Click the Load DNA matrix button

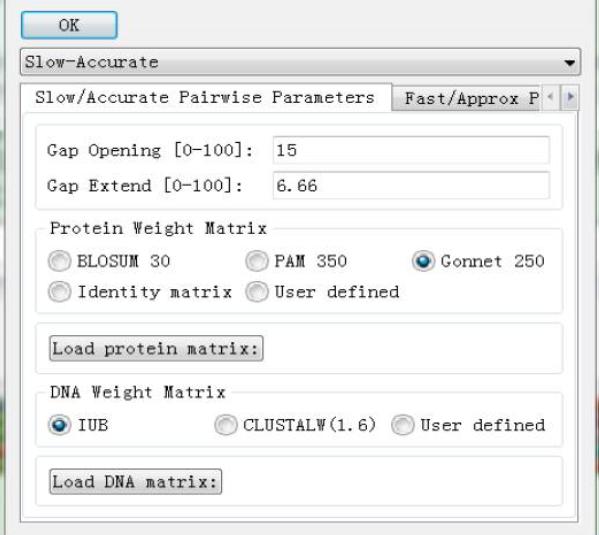pyautogui.click(x=136, y=482)
